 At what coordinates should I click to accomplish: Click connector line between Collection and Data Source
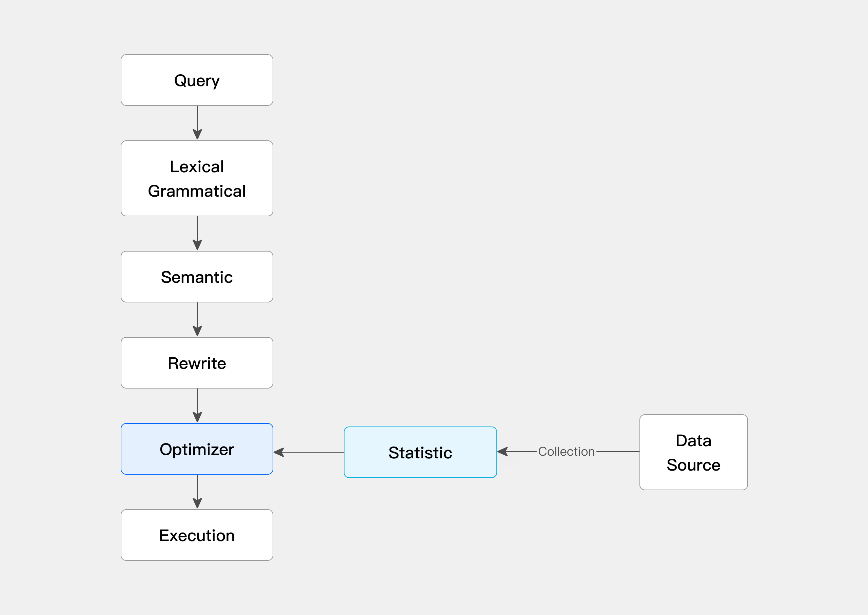point(617,451)
